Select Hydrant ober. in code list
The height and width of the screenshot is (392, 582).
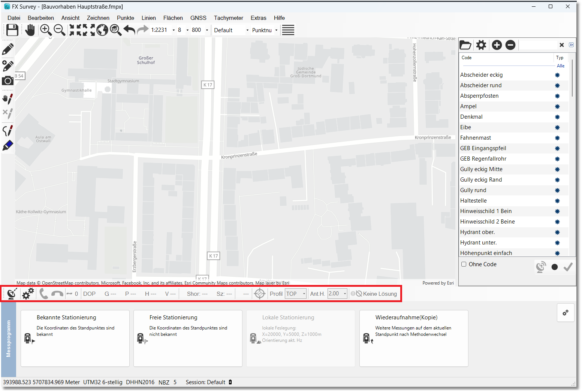(x=477, y=232)
